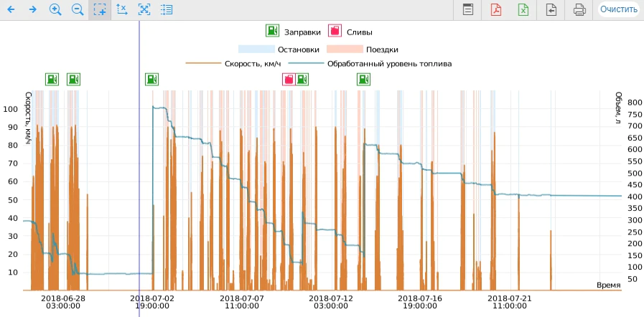Click the Поездки pink legend swatch
This screenshot has width=644, height=317.
click(x=345, y=49)
